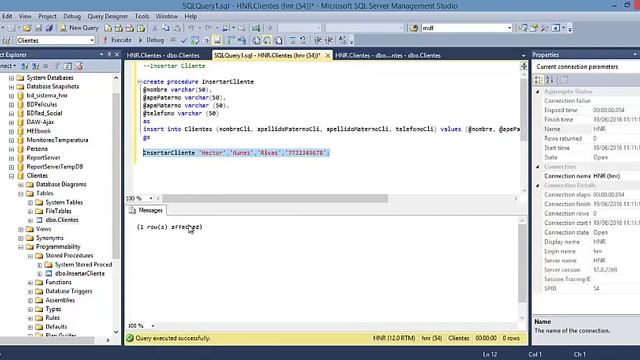Click the Display Estimated Execution Plan icon

[195, 40]
